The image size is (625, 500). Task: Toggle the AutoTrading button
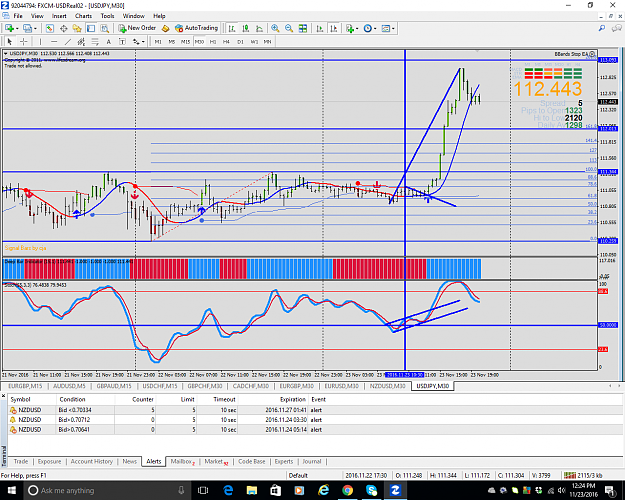point(197,28)
